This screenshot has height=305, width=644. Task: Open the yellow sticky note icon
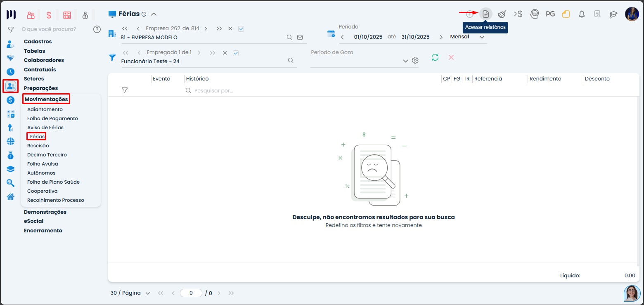[566, 14]
